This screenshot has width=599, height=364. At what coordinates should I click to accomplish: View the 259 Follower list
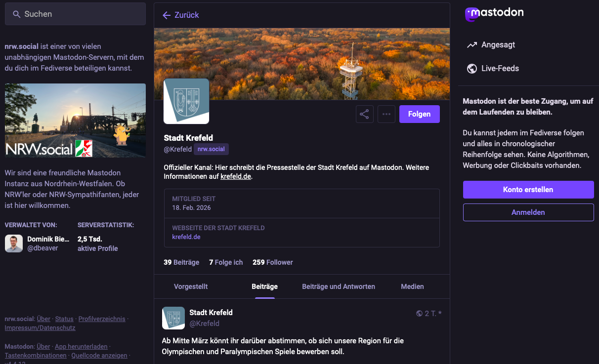[x=272, y=262]
